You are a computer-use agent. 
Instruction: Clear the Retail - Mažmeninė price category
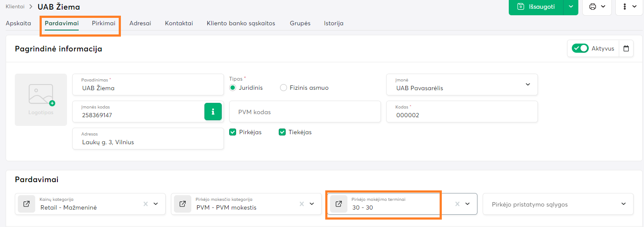click(146, 204)
